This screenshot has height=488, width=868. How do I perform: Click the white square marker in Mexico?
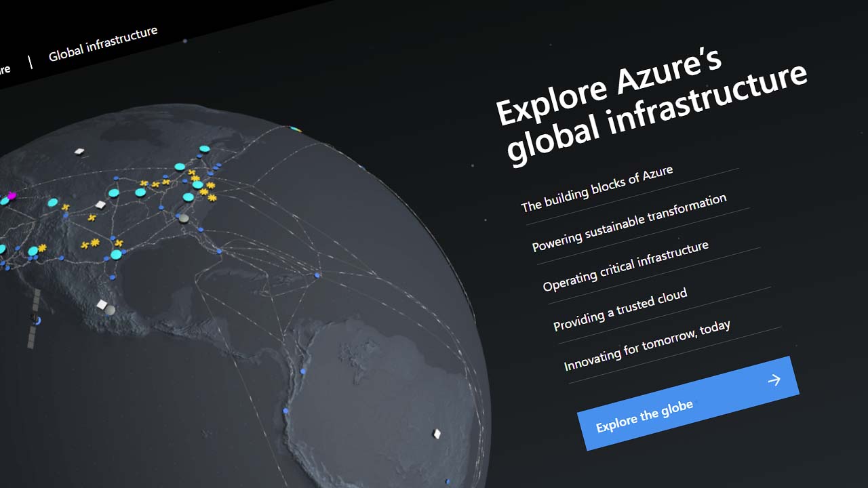click(x=102, y=304)
